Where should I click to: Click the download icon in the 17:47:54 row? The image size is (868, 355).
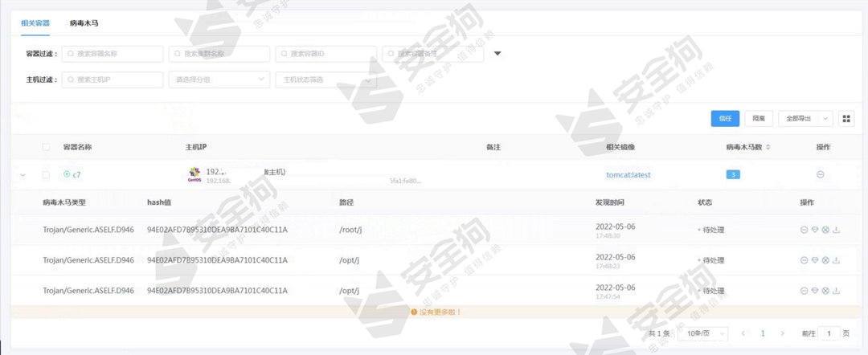(x=836, y=291)
